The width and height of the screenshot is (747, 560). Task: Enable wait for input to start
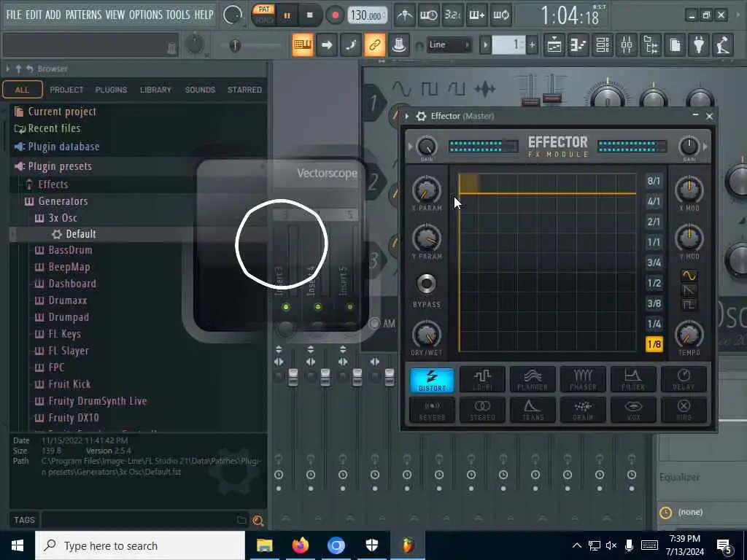tap(429, 15)
